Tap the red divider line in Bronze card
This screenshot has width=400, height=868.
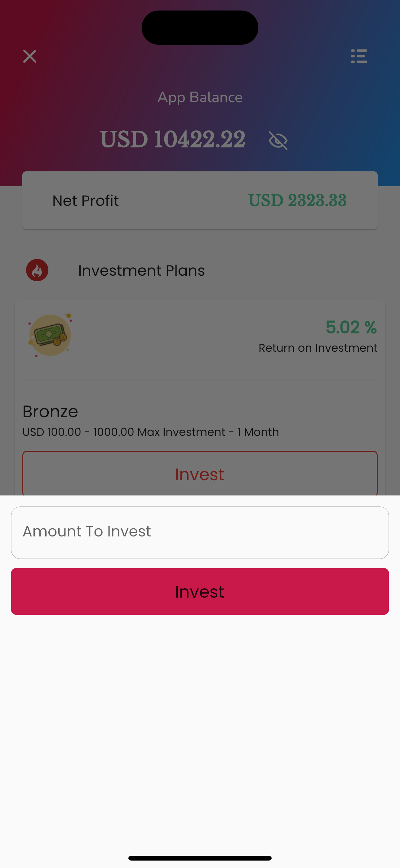200,381
